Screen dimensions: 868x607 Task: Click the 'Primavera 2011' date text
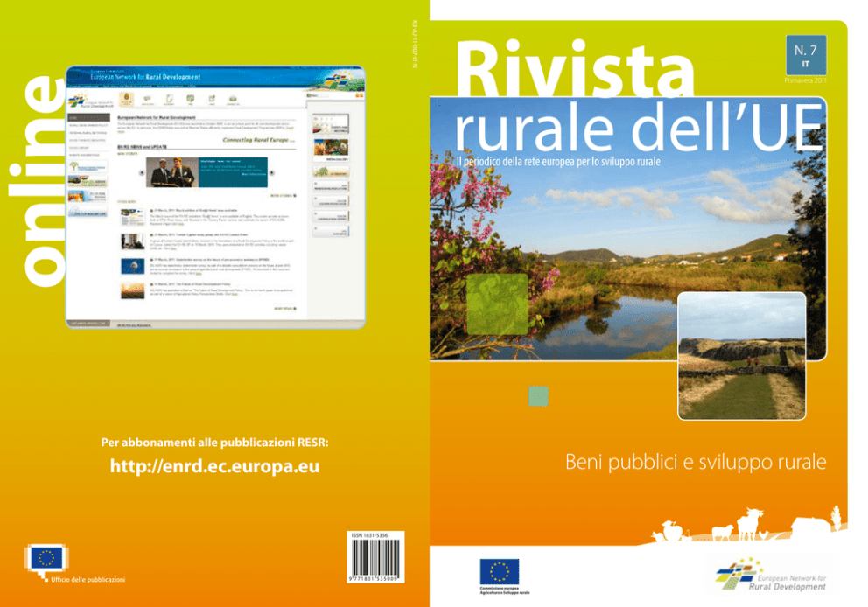pyautogui.click(x=806, y=80)
